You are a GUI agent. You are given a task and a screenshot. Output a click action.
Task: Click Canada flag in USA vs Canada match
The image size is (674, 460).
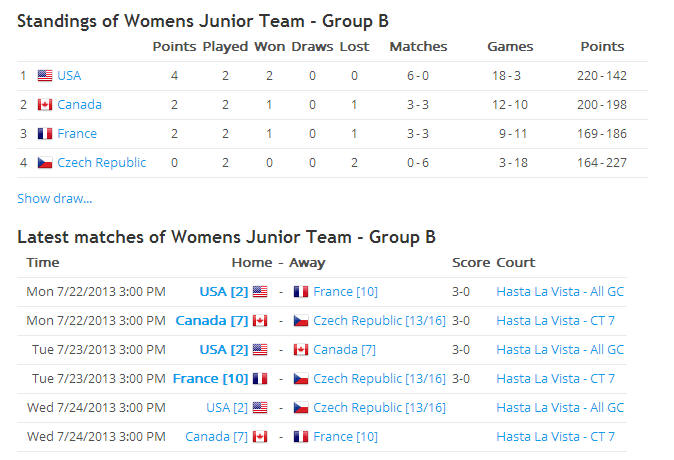(x=301, y=350)
